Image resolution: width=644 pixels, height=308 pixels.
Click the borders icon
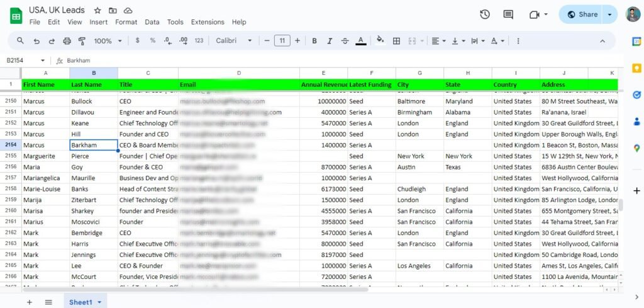396,41
